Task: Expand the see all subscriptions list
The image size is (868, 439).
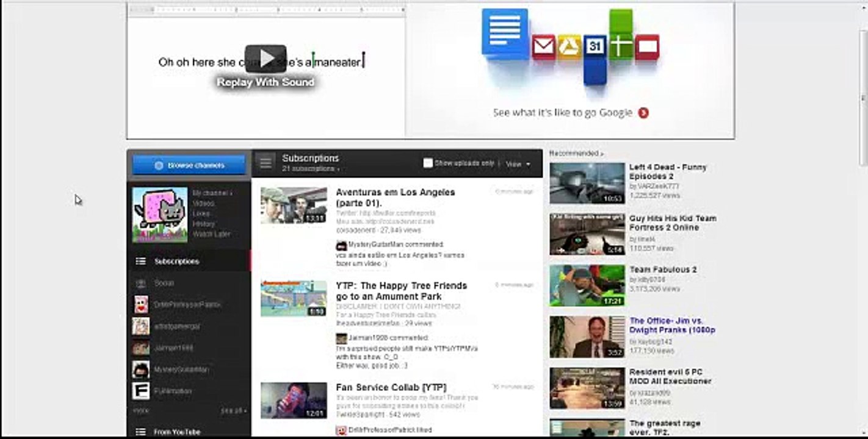Action: [234, 411]
